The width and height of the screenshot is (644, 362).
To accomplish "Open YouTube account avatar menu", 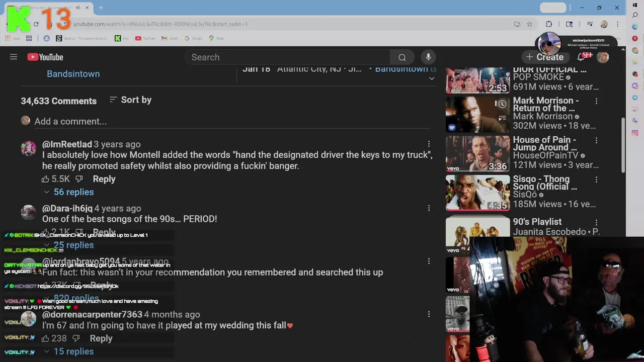I will pyautogui.click(x=603, y=57).
